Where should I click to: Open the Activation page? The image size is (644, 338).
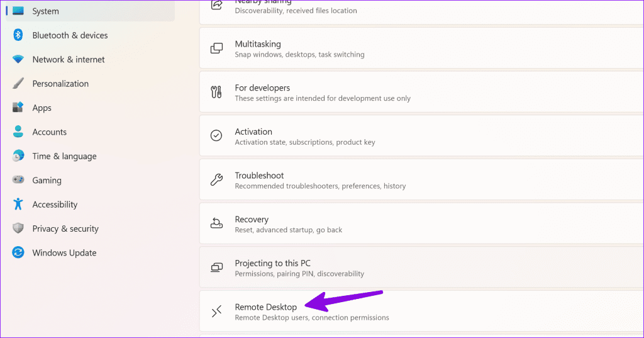click(x=415, y=136)
